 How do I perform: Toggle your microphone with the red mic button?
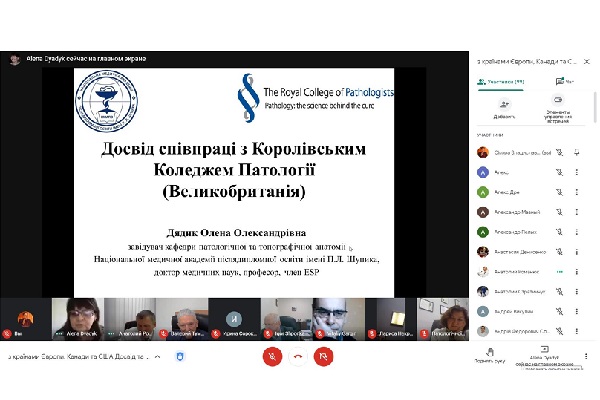272,356
